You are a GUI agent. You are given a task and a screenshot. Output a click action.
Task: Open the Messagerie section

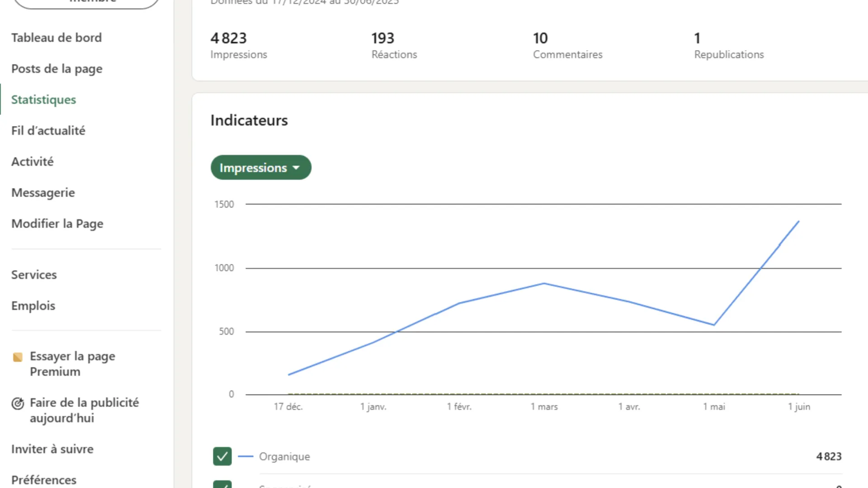click(x=43, y=192)
